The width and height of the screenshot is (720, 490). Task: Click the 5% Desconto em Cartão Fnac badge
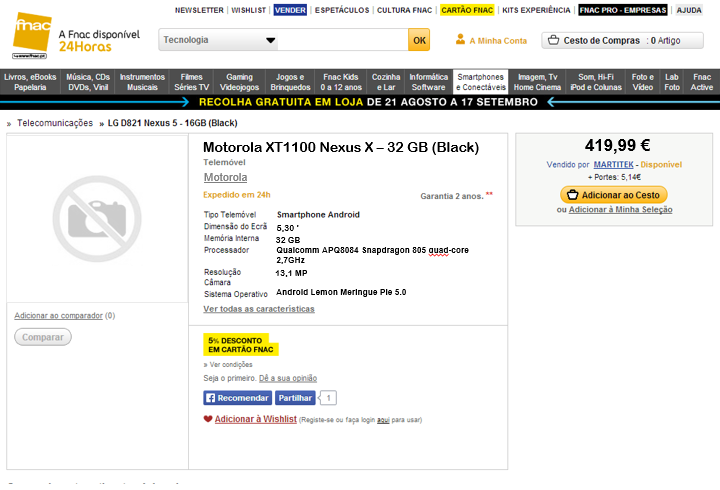pos(241,345)
